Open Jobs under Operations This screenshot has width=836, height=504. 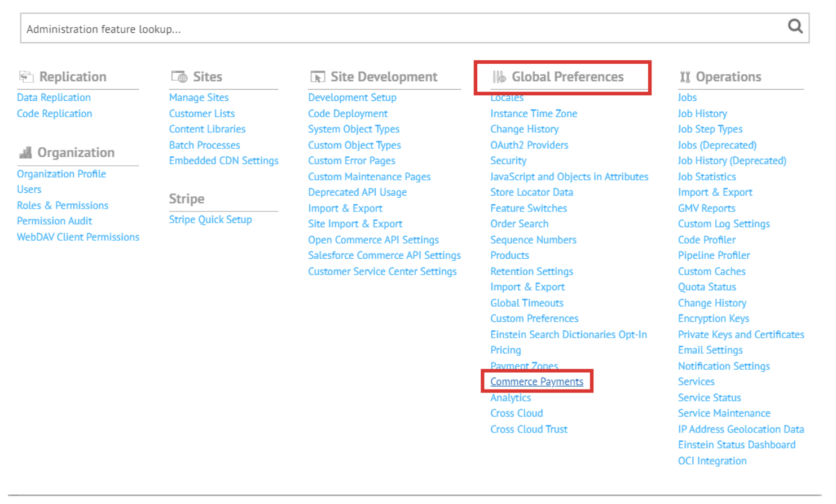(x=687, y=98)
